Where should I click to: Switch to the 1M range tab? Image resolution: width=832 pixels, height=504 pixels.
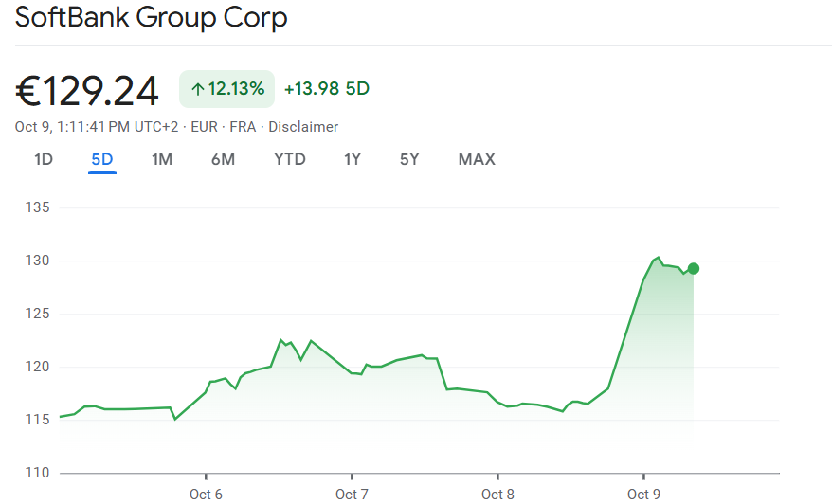(162, 159)
